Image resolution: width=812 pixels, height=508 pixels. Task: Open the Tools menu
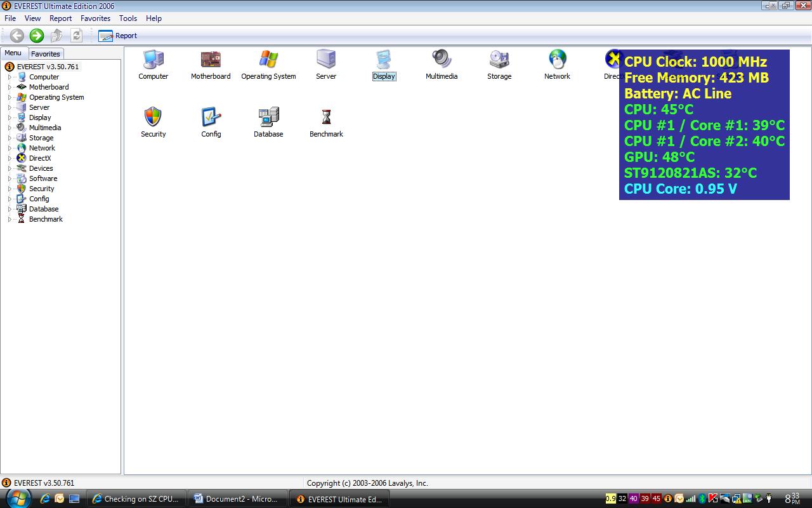coord(128,18)
